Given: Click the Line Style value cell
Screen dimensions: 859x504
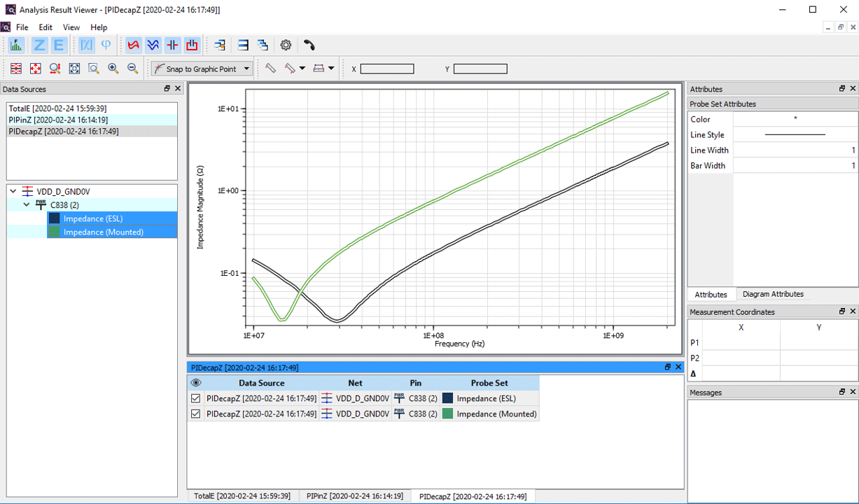Looking at the screenshot, I should coord(795,134).
